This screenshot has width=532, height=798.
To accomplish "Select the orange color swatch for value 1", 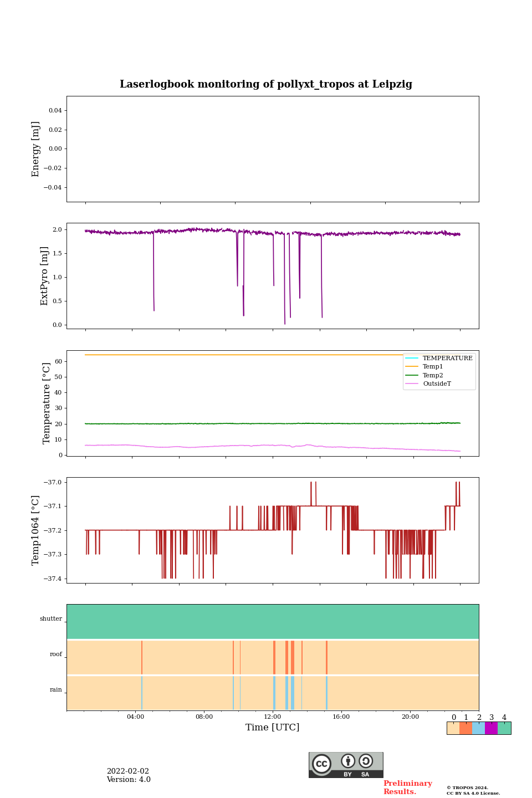I will click(x=466, y=728).
